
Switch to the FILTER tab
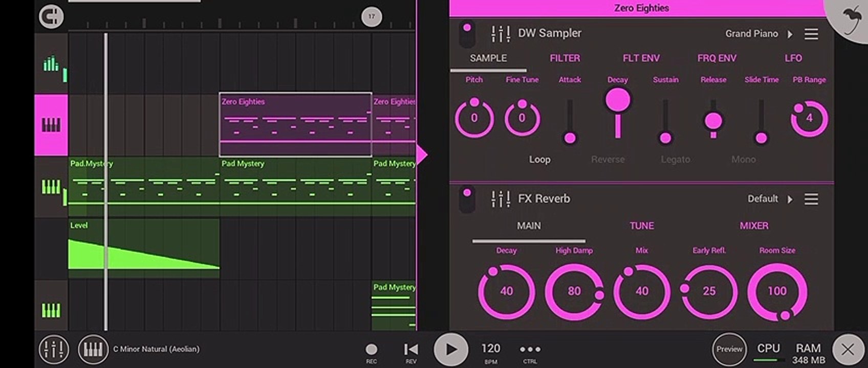point(565,58)
